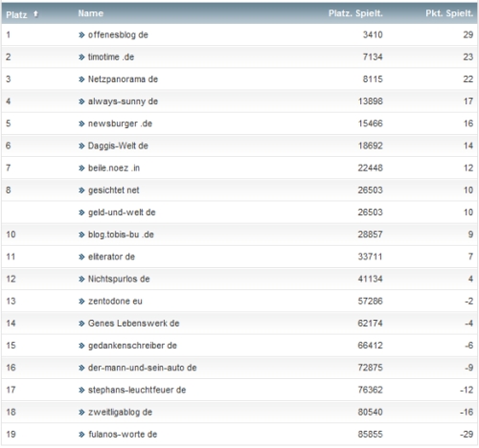
Task: Open the geld-und-welt de link
Action: click(x=122, y=213)
